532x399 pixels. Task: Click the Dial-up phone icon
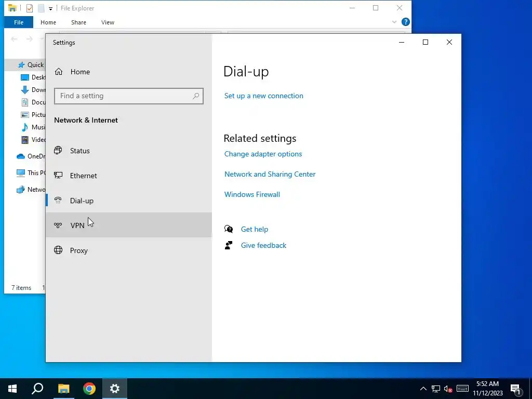[x=58, y=201]
